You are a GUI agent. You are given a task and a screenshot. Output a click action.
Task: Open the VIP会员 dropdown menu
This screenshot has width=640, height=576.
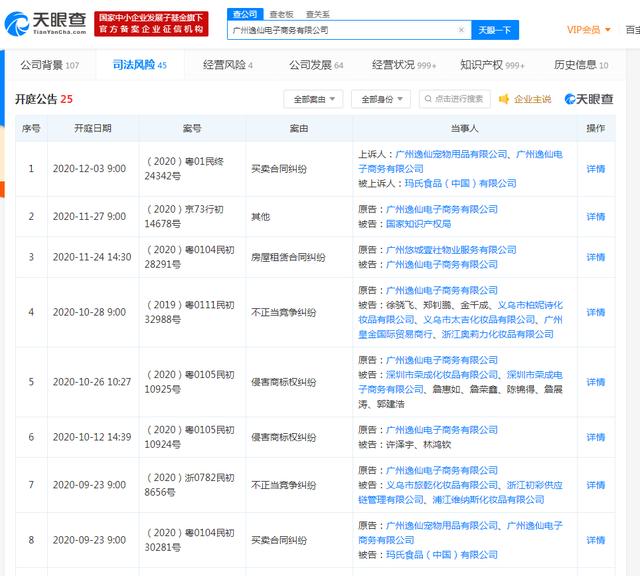[x=591, y=30]
